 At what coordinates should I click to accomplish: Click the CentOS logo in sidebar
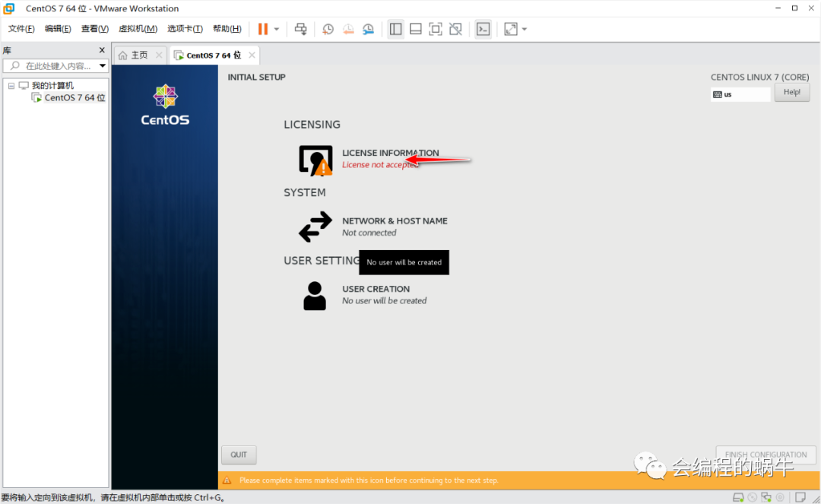(x=165, y=105)
